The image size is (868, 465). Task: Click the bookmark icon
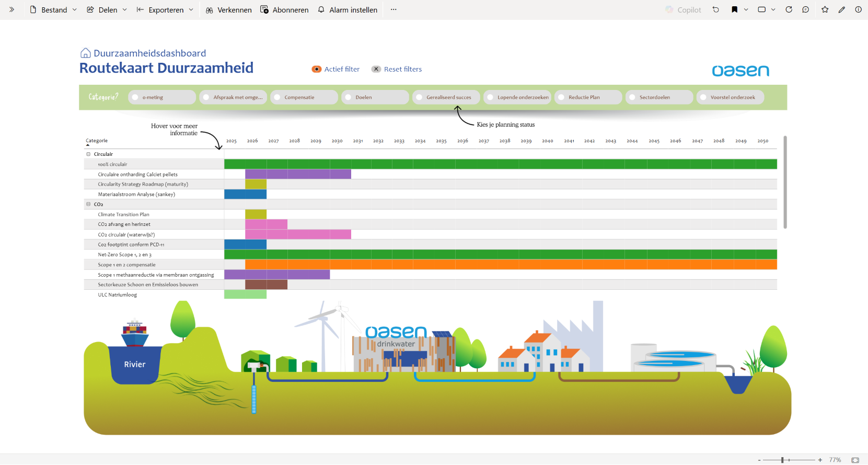(x=734, y=9)
